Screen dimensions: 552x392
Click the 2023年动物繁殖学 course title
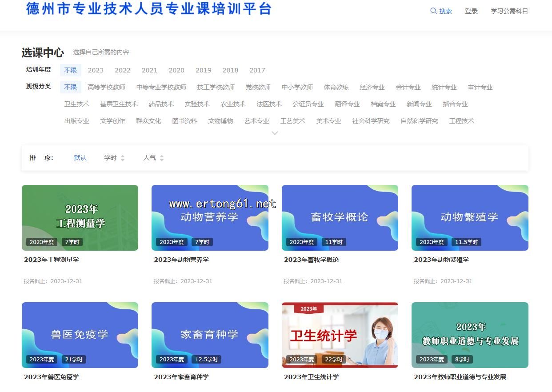(x=441, y=260)
